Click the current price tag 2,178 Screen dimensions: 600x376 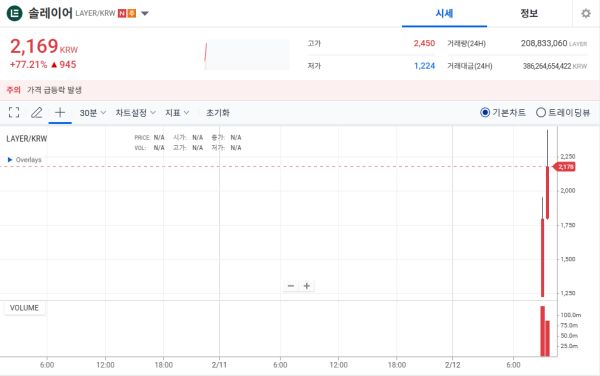point(564,167)
